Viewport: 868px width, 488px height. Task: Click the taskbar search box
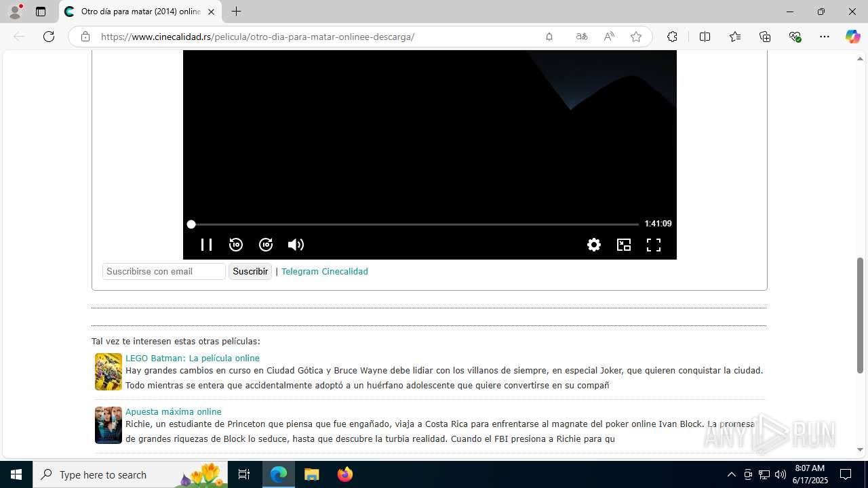tap(130, 474)
